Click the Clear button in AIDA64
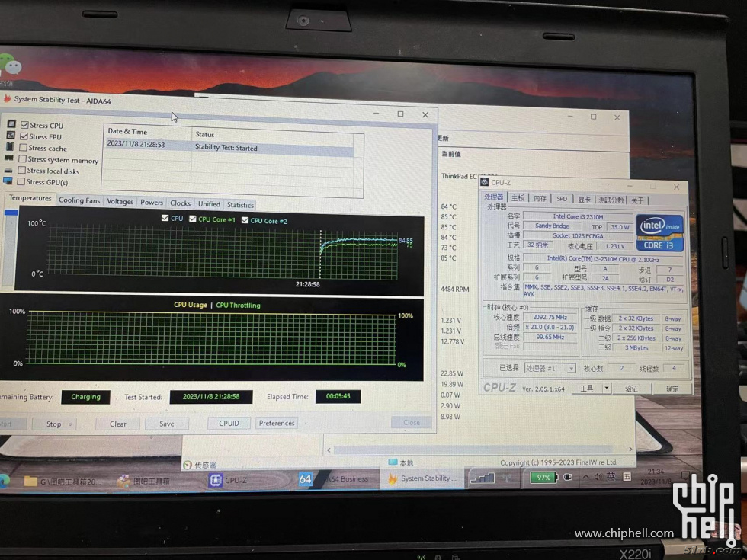This screenshot has width=747, height=560. [117, 424]
